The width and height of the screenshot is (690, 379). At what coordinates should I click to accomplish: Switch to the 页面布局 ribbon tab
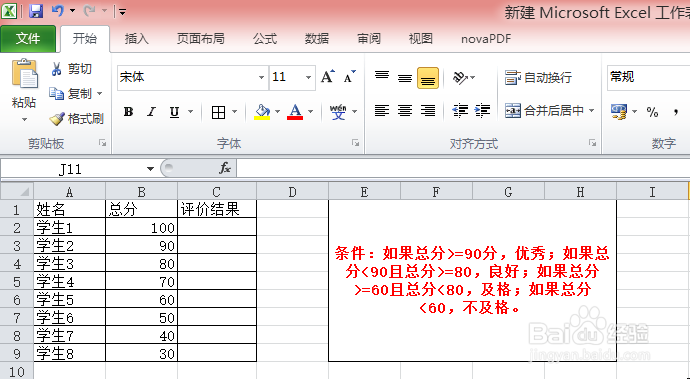(201, 39)
